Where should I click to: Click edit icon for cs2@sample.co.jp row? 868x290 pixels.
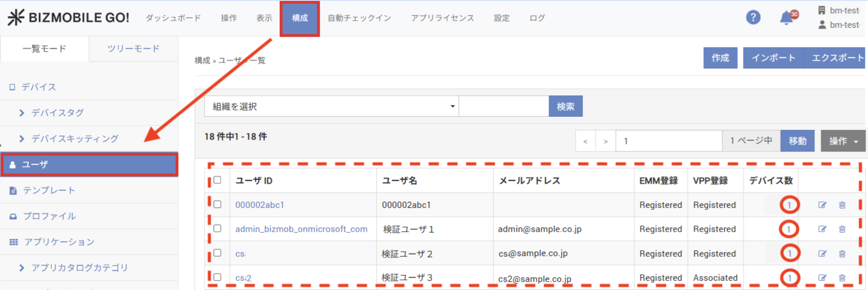(x=822, y=278)
